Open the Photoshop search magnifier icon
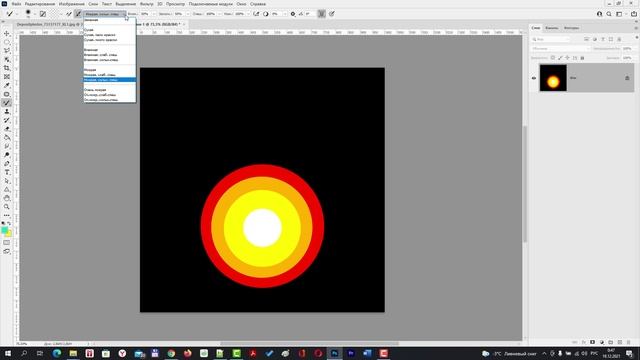This screenshot has height=360, width=640. (x=609, y=14)
